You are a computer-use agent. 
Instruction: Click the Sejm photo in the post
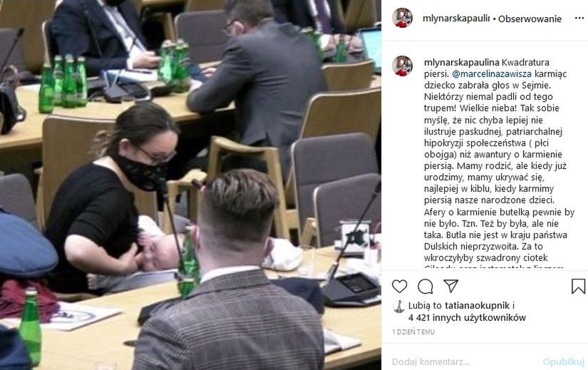tap(190, 185)
